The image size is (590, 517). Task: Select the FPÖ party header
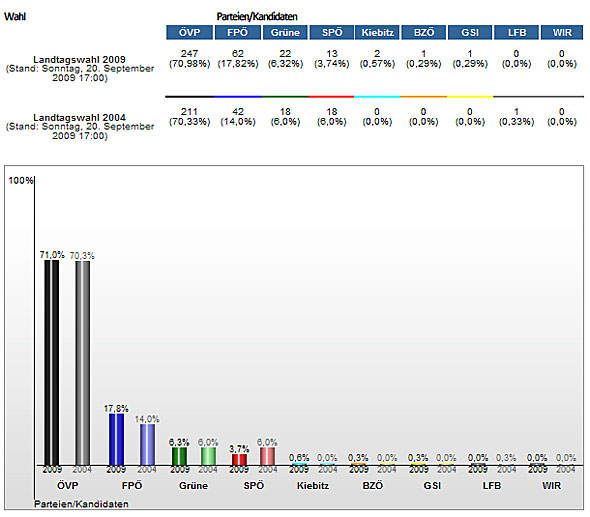click(x=237, y=32)
